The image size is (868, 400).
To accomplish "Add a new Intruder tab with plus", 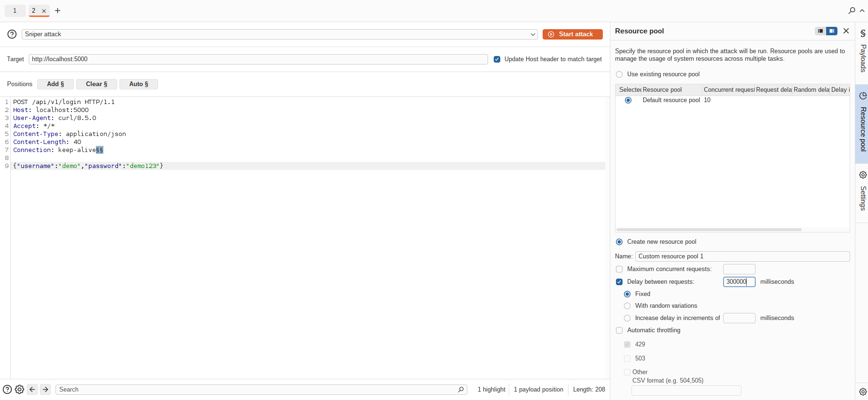I will pos(58,11).
